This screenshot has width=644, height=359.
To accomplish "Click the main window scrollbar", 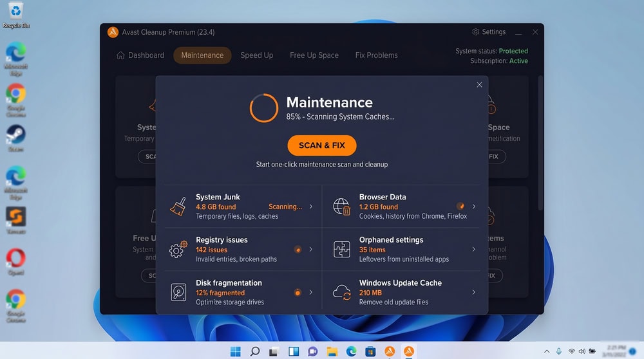I will (x=540, y=143).
